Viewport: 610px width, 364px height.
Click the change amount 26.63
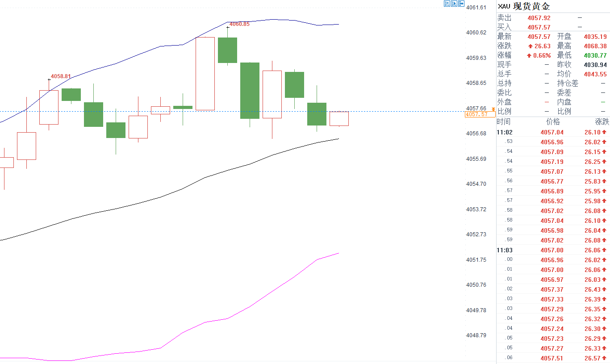point(542,46)
